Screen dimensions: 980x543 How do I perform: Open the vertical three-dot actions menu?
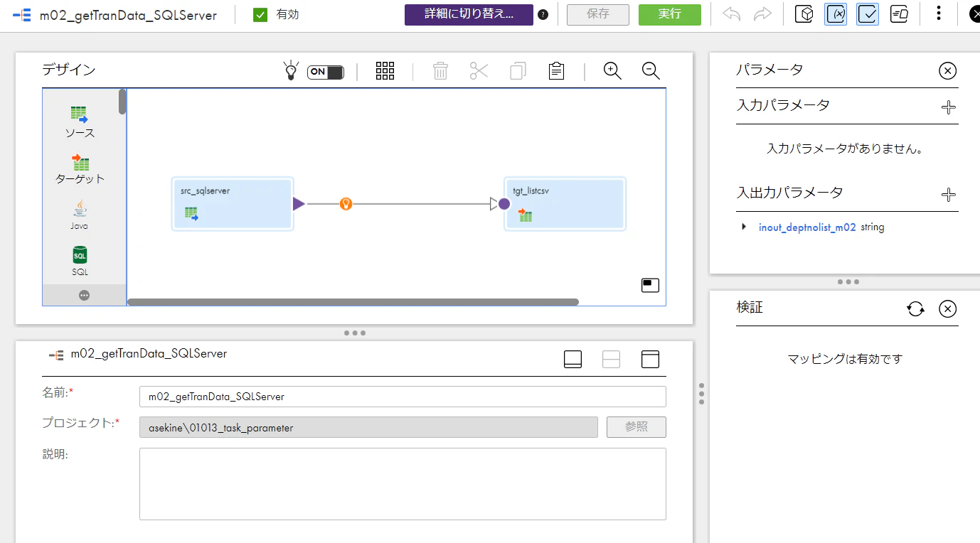pyautogui.click(x=939, y=14)
